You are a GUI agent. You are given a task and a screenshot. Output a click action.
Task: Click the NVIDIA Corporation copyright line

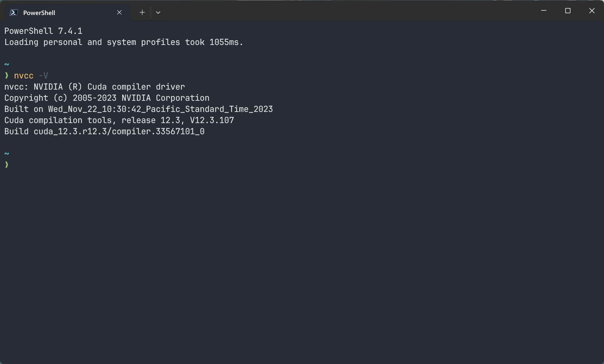point(107,98)
